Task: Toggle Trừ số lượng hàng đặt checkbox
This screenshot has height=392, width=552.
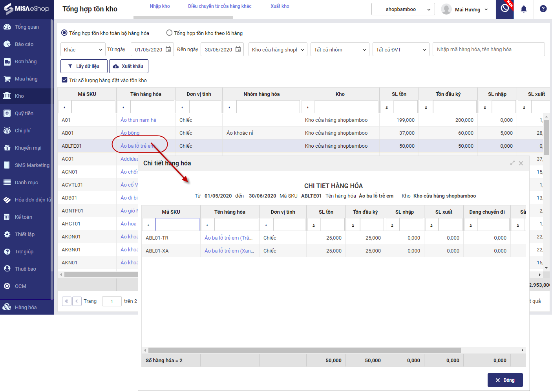Action: (x=65, y=80)
